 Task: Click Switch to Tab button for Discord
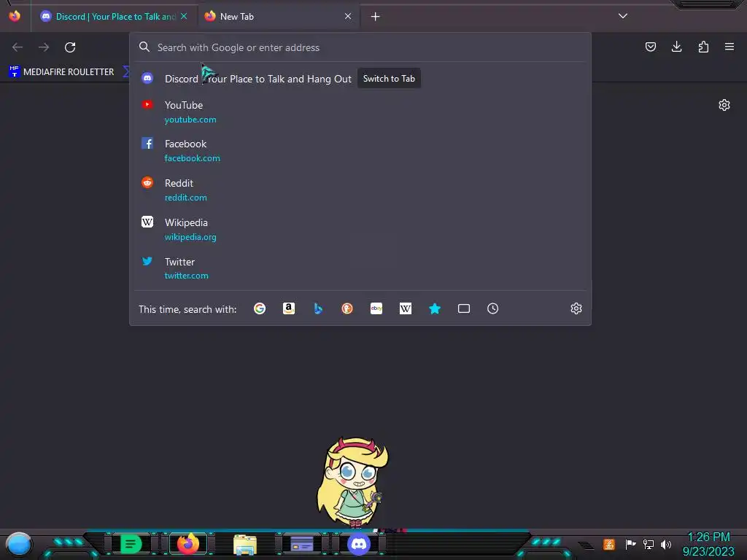click(389, 79)
